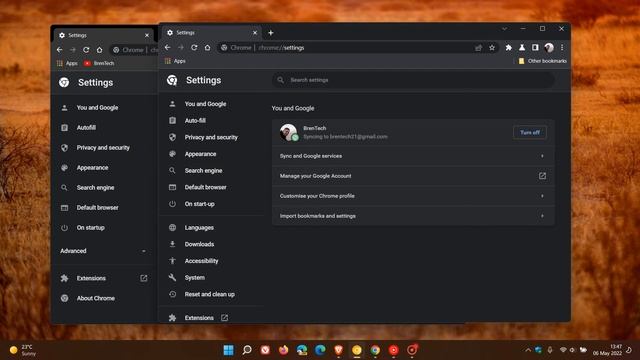The height and width of the screenshot is (360, 640).
Task: Open the profile avatar in Chrome toolbar
Action: click(549, 48)
